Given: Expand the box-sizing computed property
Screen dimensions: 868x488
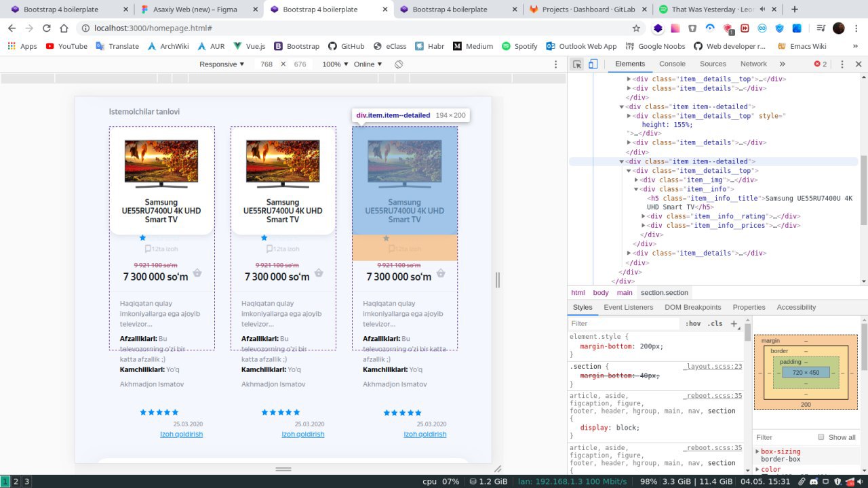Looking at the screenshot, I should 757,451.
